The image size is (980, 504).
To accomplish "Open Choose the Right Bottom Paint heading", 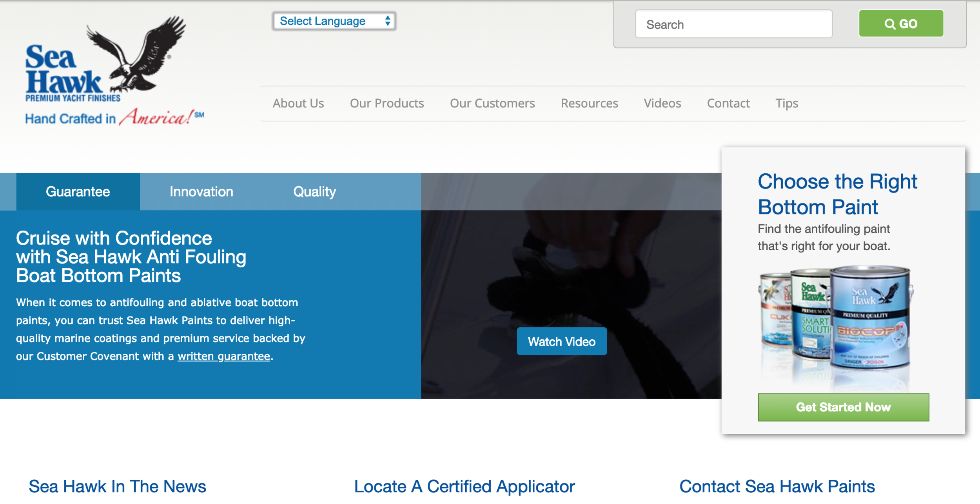I will (837, 194).
